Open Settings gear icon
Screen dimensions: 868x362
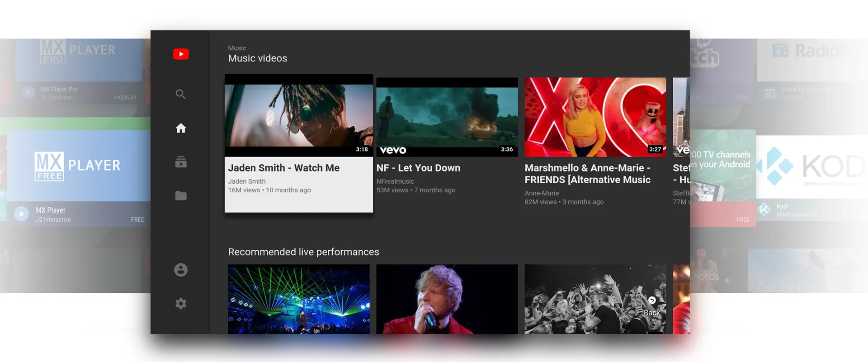181,304
